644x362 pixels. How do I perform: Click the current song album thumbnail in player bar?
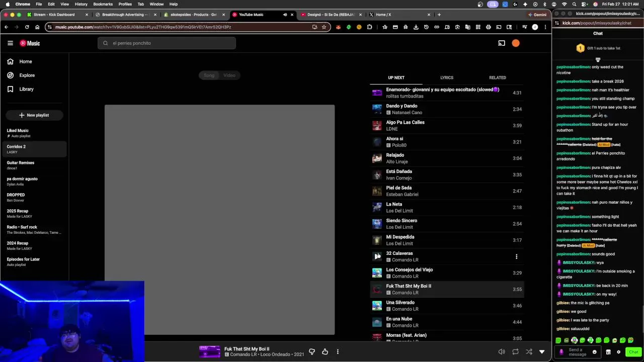point(210,351)
